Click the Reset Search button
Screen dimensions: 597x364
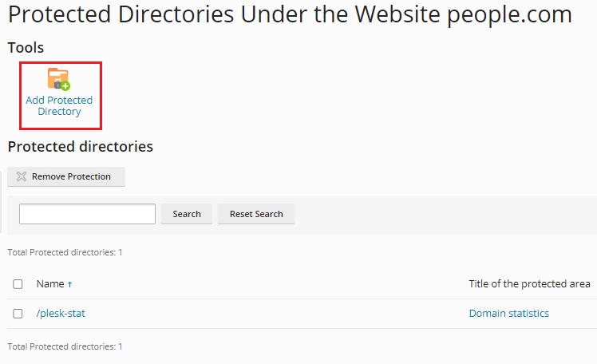pos(256,214)
